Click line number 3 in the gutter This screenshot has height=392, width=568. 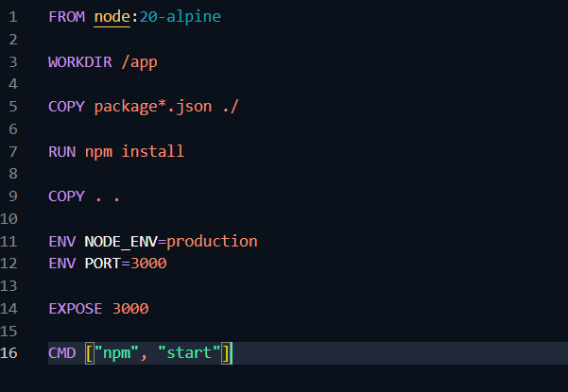coord(13,62)
